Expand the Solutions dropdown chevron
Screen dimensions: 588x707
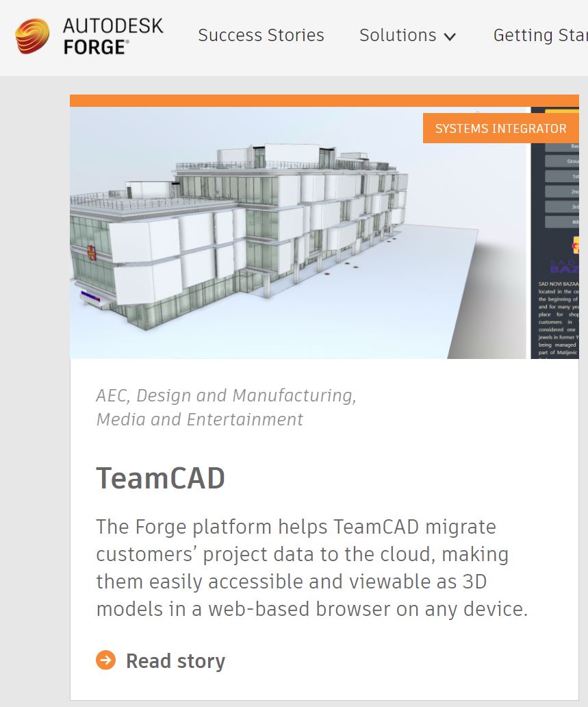[x=450, y=37]
